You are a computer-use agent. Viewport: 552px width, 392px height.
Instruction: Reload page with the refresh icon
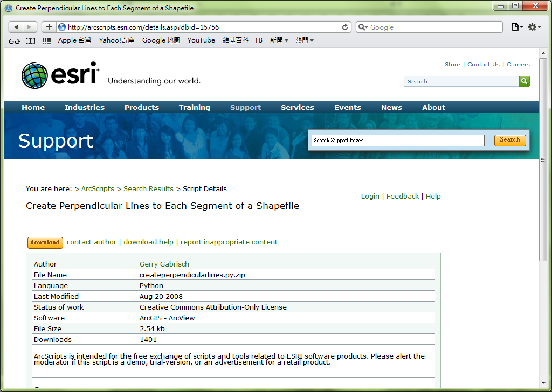click(x=344, y=27)
